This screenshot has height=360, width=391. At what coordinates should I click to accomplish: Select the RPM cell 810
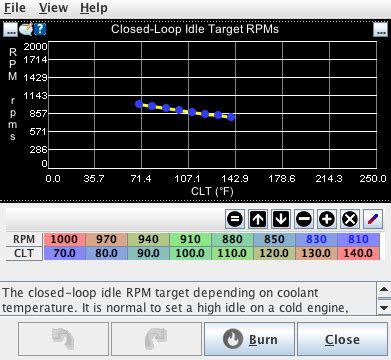(358, 239)
